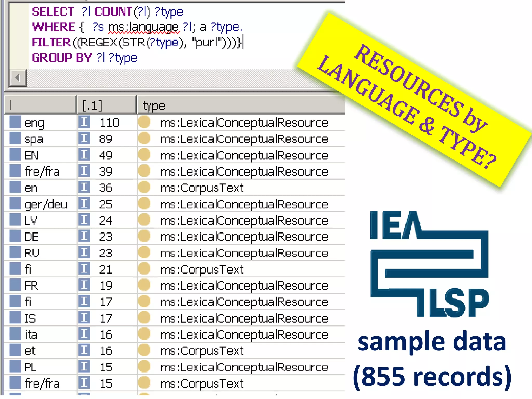Click the count value 25
Image resolution: width=532 pixels, height=399 pixels.
[x=106, y=204]
